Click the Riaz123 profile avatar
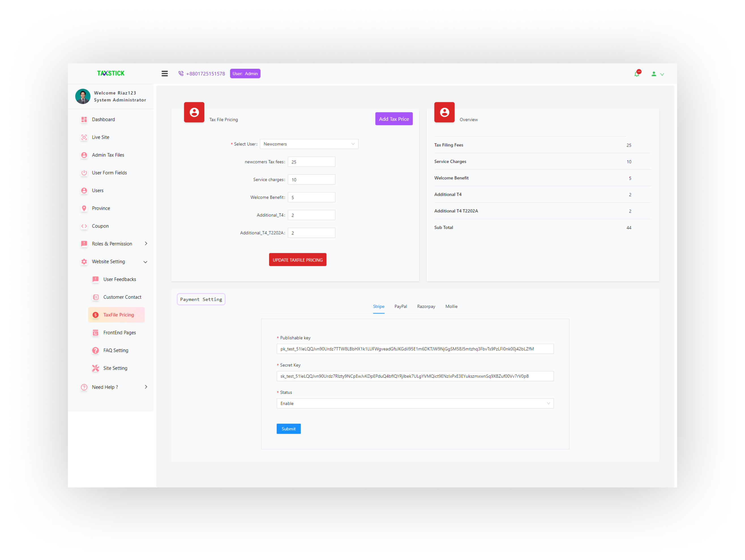Viewport: 745px width, 560px height. tap(83, 96)
